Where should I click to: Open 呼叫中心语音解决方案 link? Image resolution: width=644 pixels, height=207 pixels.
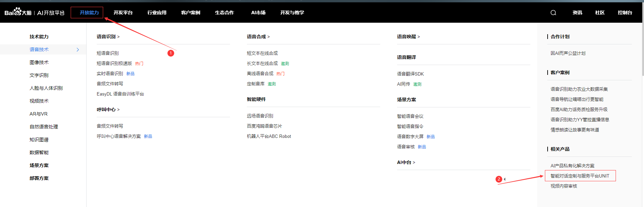119,136
